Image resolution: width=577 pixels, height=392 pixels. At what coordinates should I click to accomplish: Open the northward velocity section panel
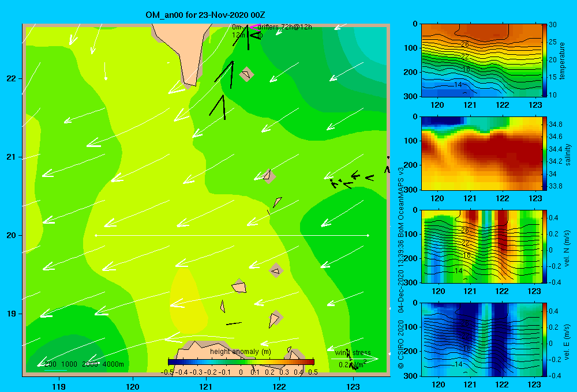[x=482, y=247]
